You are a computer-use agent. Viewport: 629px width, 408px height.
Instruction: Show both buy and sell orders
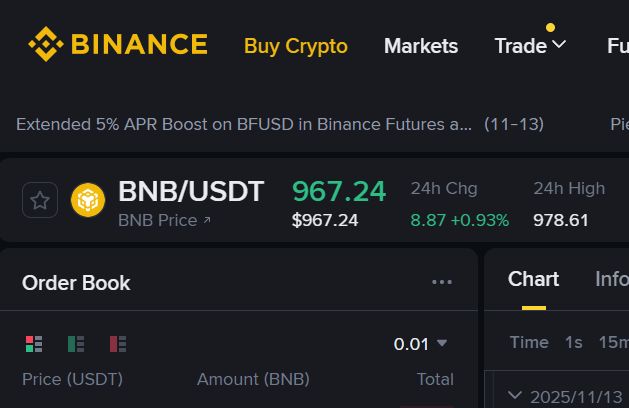tap(34, 344)
